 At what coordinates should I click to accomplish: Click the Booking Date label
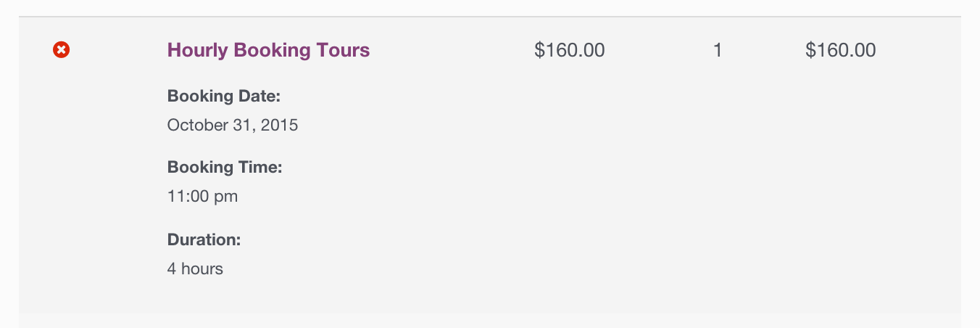[x=223, y=96]
